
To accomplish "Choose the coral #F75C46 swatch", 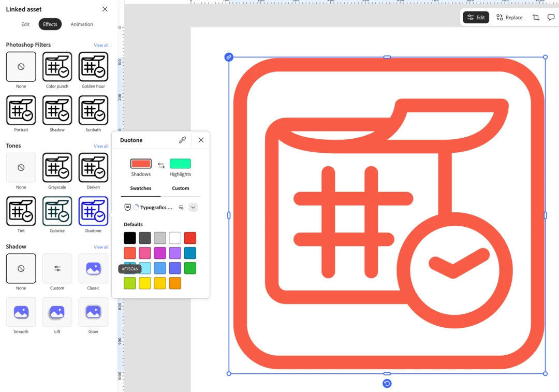I will tap(130, 253).
